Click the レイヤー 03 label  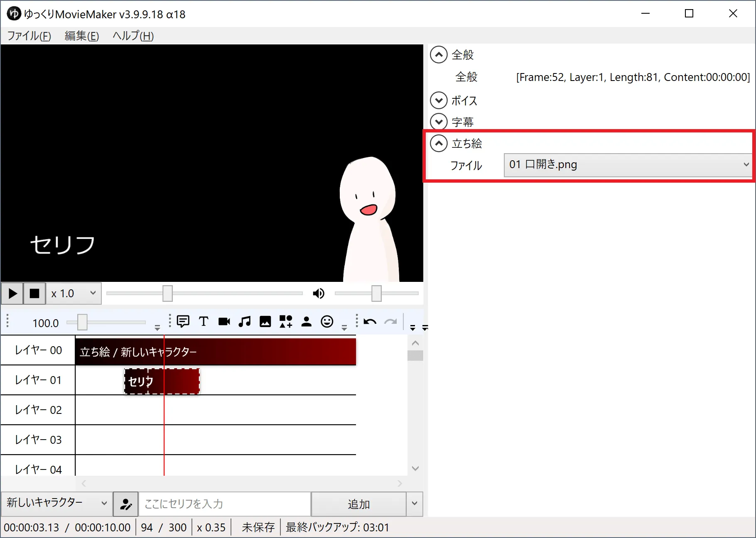(38, 440)
